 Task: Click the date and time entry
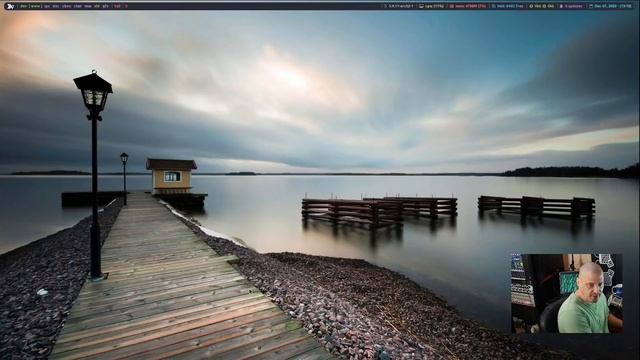[610, 6]
